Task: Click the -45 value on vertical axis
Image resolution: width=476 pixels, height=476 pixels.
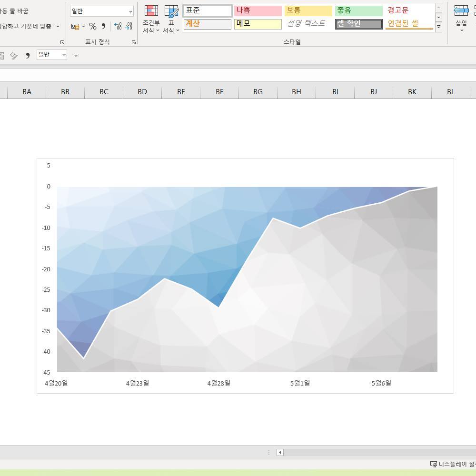Action: 46,373
